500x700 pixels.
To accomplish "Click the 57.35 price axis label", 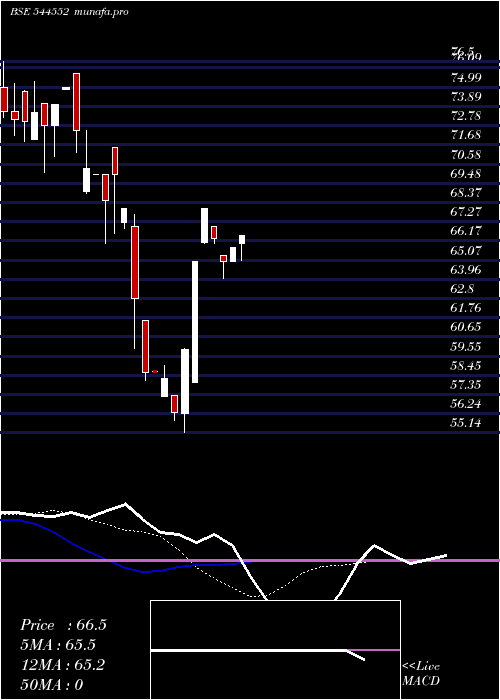I will pyautogui.click(x=466, y=384).
